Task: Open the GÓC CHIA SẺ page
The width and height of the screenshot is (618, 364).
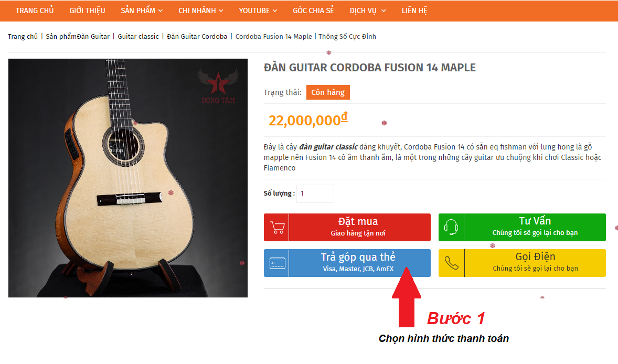Action: pyautogui.click(x=313, y=10)
